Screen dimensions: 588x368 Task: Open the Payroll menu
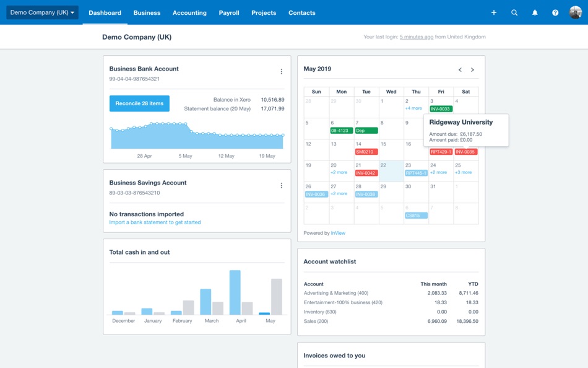(229, 13)
